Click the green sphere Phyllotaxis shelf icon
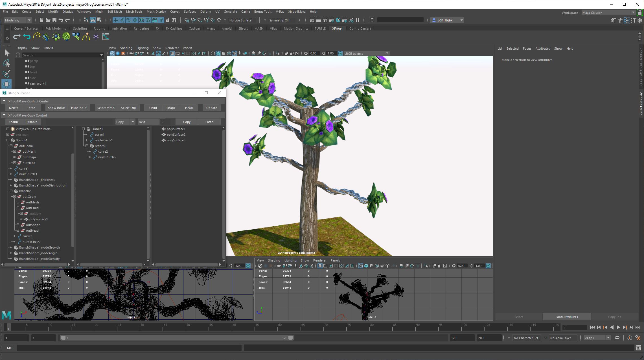Image resolution: width=644 pixels, height=360 pixels. pyautogui.click(x=66, y=36)
